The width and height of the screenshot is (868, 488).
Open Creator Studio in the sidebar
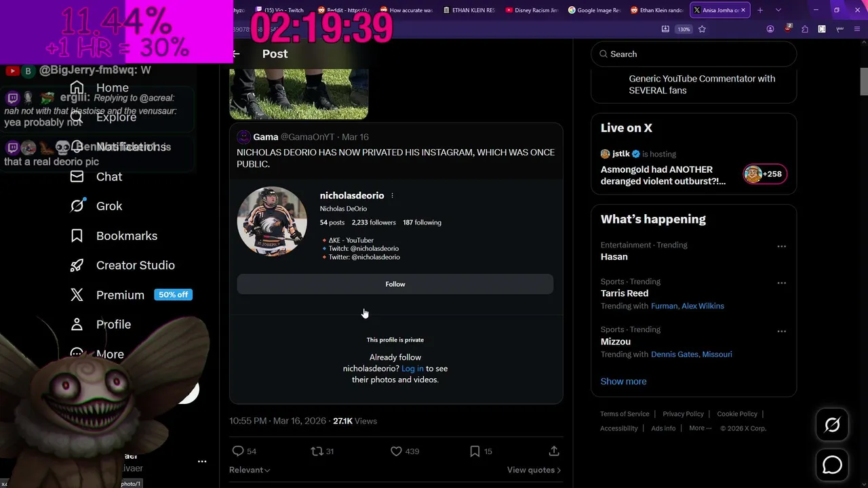point(123,265)
